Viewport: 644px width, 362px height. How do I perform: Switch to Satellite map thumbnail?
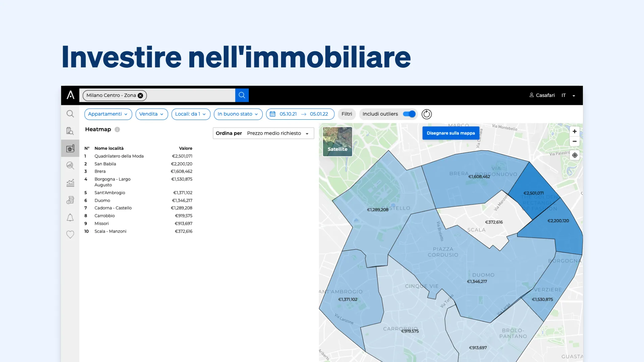click(337, 141)
